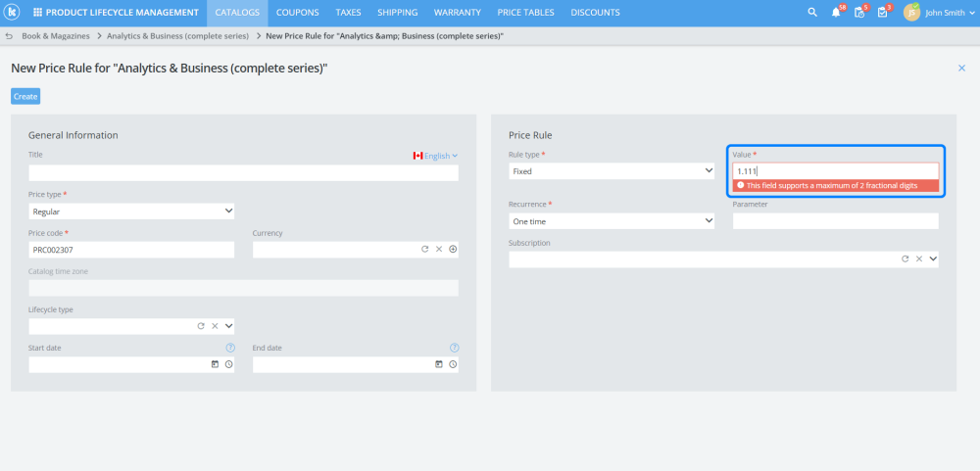Image resolution: width=980 pixels, height=471 pixels.
Task: Switch to the Discounts tab
Action: [595, 13]
